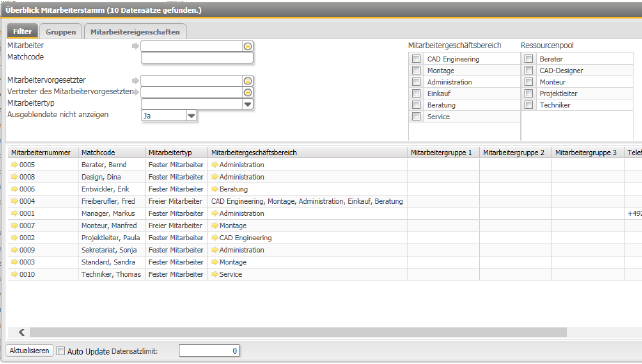Check the Monteur resource pool box
Screen dimensions: 642x364
point(529,81)
